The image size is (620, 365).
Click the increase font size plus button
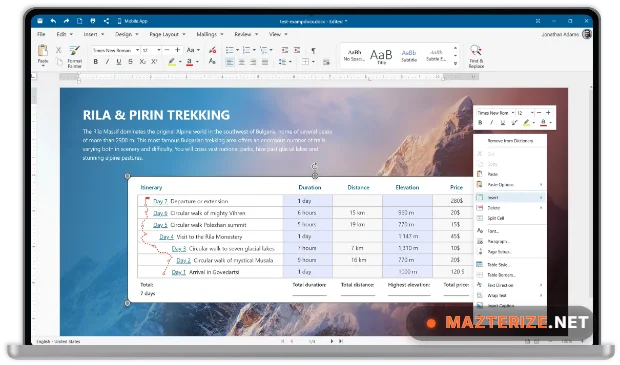pos(178,50)
